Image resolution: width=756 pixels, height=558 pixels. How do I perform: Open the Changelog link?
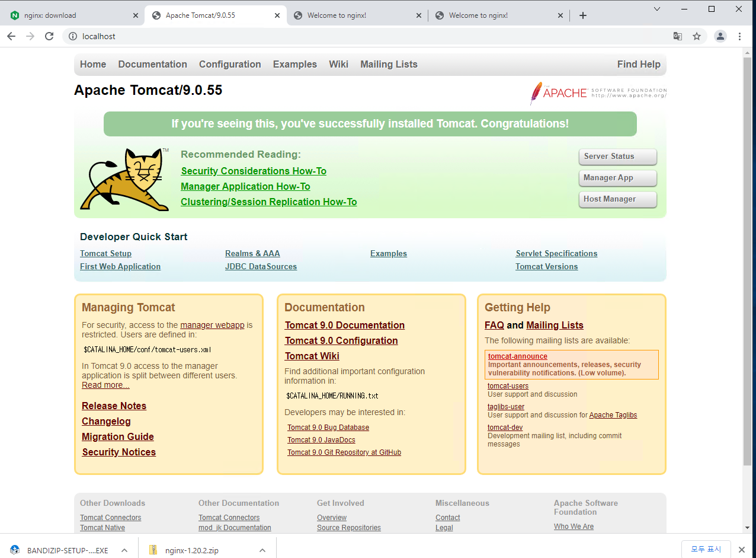coord(107,421)
